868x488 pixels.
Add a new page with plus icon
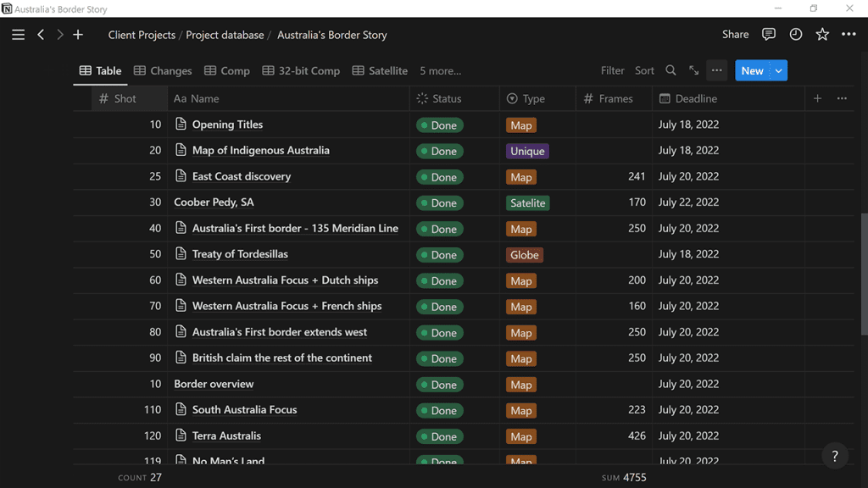[78, 35]
